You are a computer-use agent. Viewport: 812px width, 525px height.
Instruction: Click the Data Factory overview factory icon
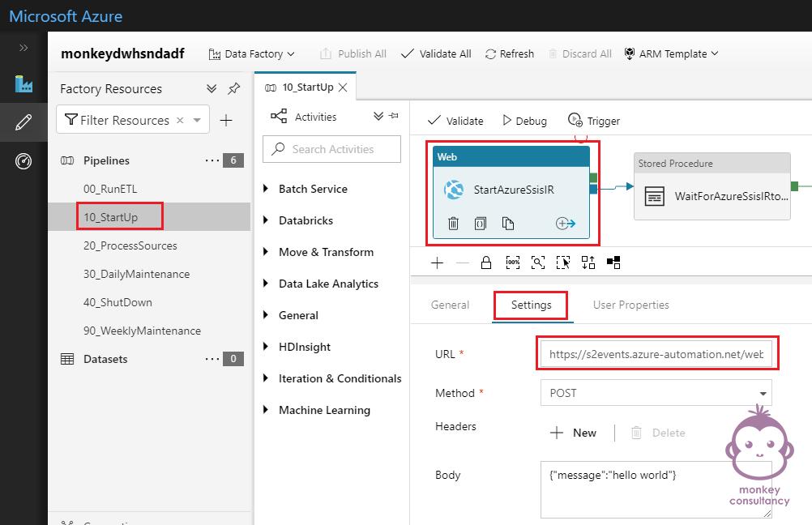coord(24,84)
